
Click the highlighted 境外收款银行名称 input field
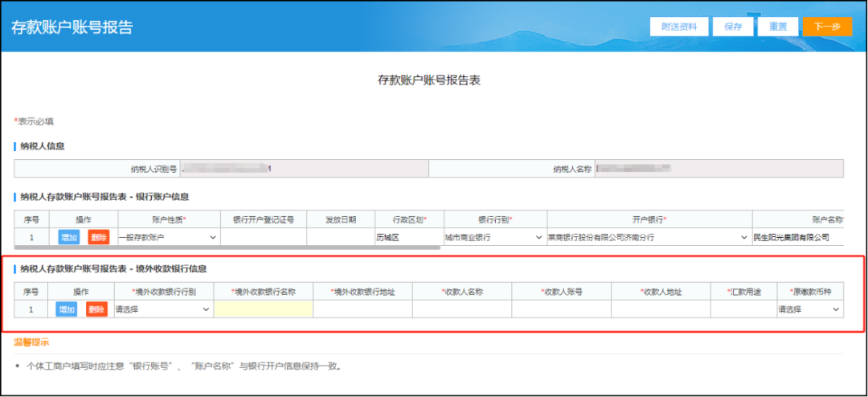pos(263,309)
